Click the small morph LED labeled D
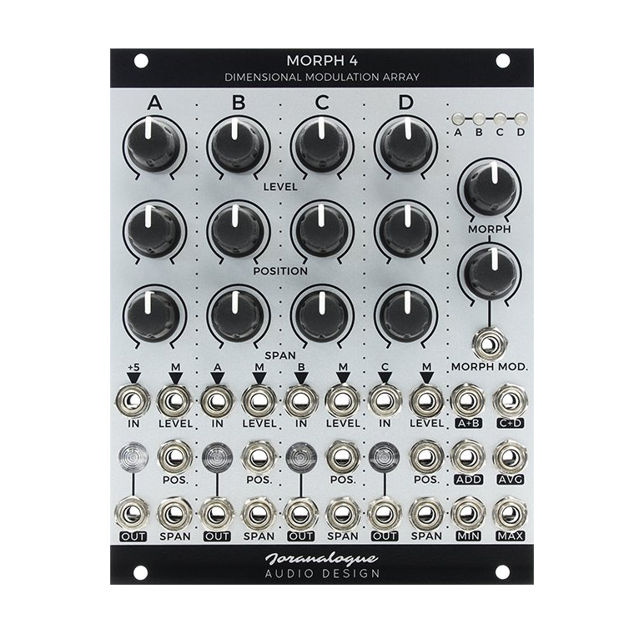 click(x=521, y=119)
